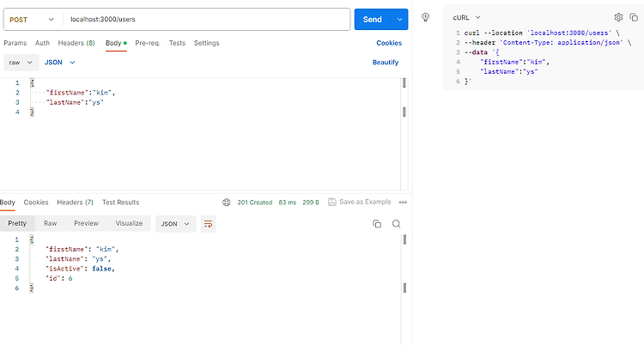Open the cURL language dropdown
The width and height of the screenshot is (644, 345).
pyautogui.click(x=466, y=18)
